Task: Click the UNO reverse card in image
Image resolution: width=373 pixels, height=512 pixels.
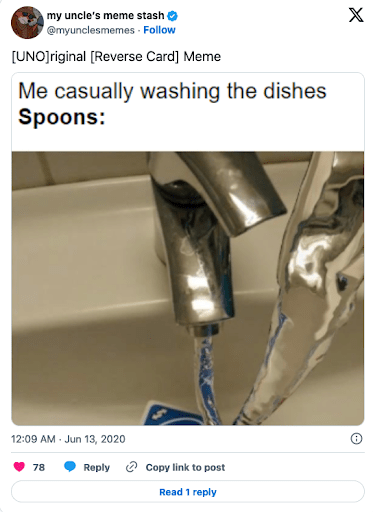Action: [x=171, y=414]
